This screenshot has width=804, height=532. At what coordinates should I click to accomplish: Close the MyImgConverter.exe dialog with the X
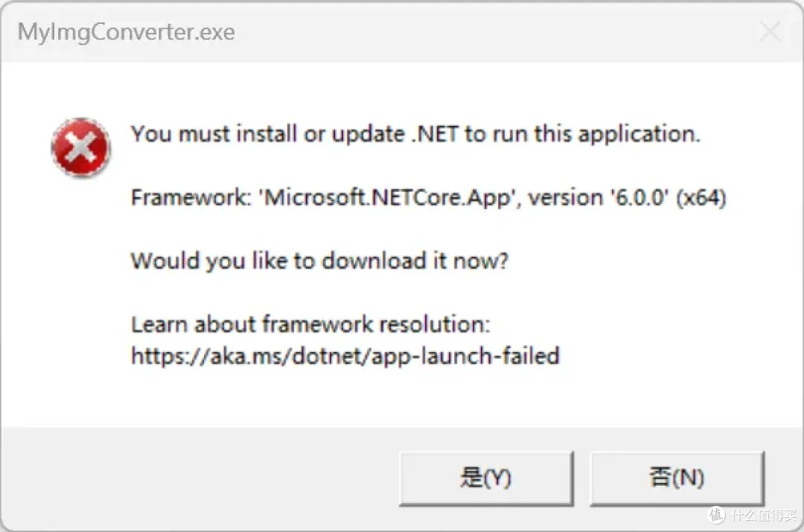click(770, 31)
